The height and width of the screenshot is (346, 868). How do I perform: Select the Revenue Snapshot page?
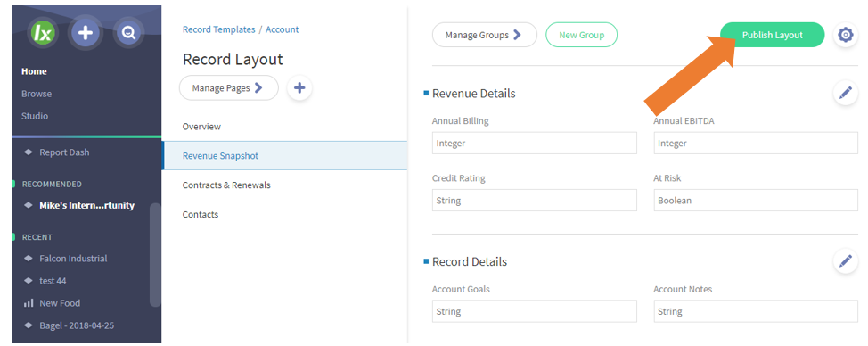pyautogui.click(x=284, y=155)
